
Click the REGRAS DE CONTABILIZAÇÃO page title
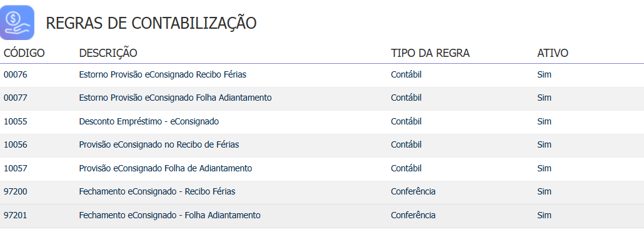151,23
